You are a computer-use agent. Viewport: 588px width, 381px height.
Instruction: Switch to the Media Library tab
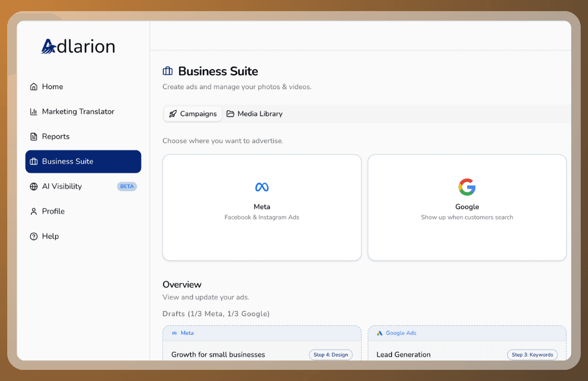254,114
